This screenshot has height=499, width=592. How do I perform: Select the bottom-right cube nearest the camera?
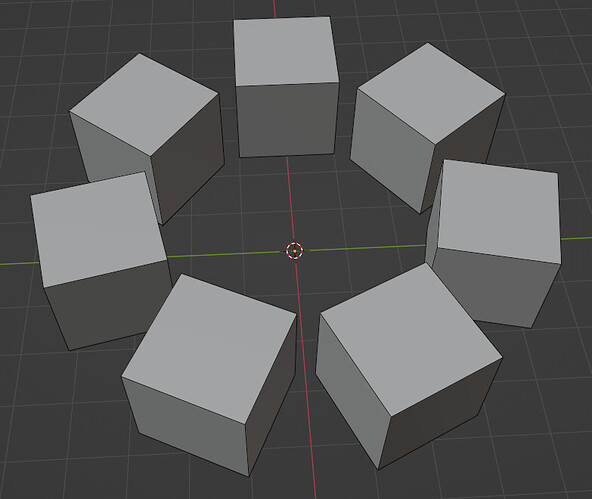[408, 366]
